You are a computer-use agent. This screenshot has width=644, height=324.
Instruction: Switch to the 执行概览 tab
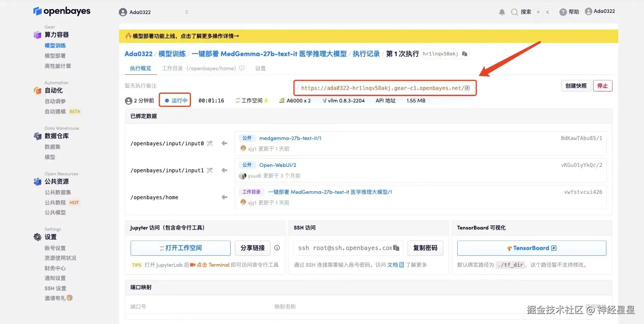point(140,68)
